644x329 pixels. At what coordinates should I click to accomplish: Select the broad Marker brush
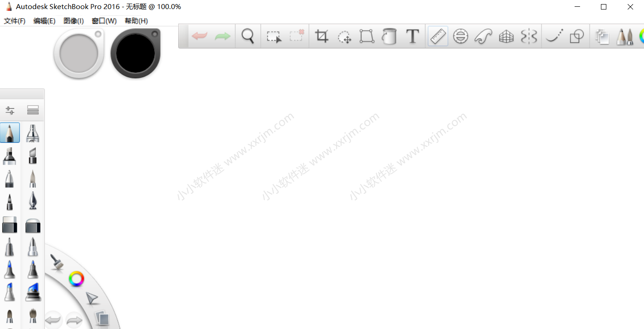coord(10,155)
